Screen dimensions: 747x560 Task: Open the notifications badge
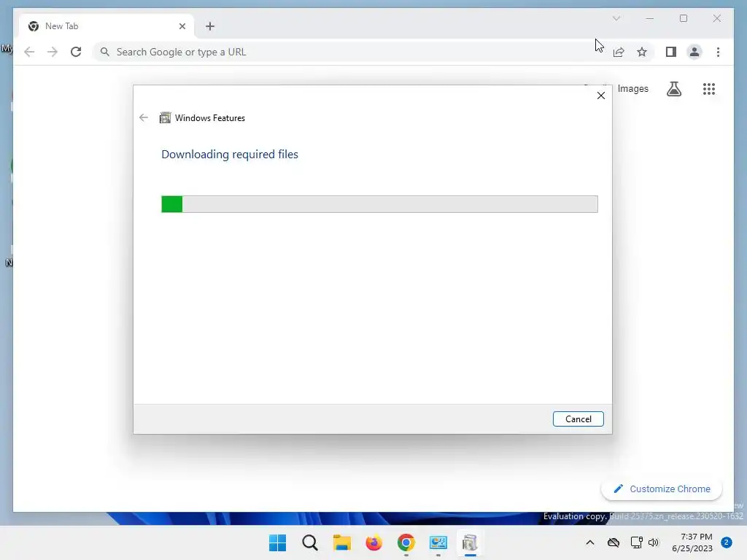(x=727, y=542)
